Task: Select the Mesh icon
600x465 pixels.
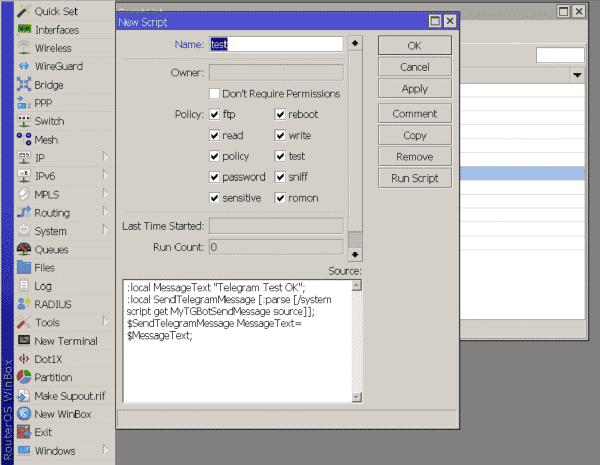Action: 24,139
